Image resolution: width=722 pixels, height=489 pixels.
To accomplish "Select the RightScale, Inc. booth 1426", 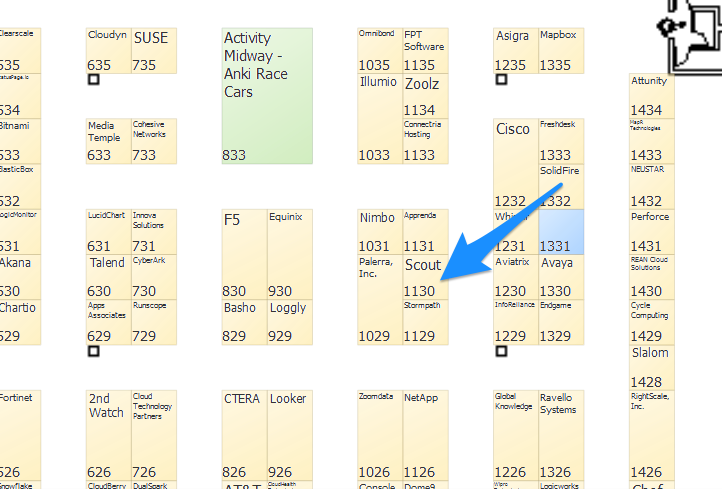I will click(652, 436).
